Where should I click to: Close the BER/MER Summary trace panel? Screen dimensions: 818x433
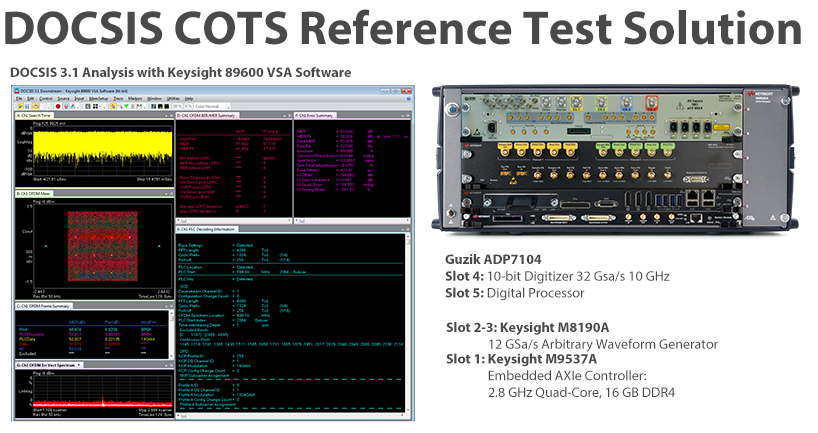tap(290, 115)
